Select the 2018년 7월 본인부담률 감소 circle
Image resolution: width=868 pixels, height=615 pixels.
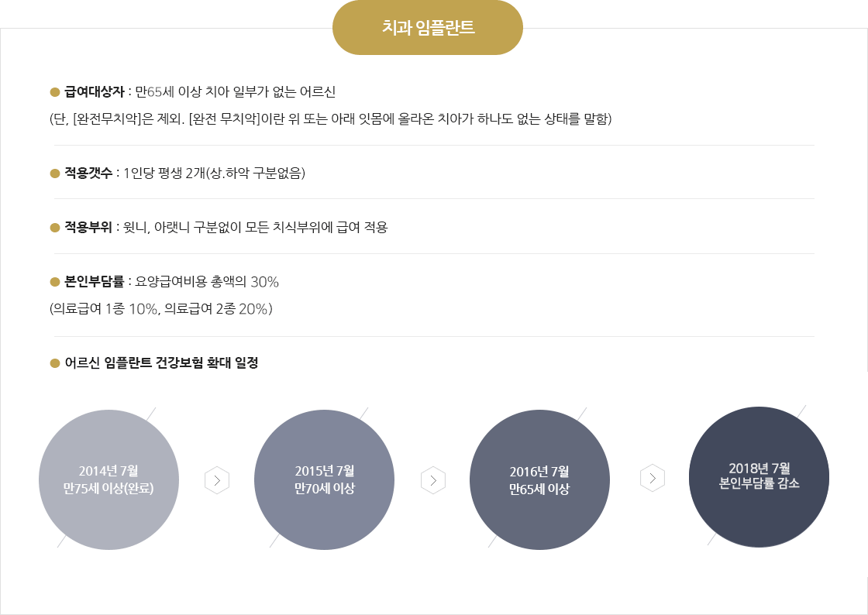(759, 476)
